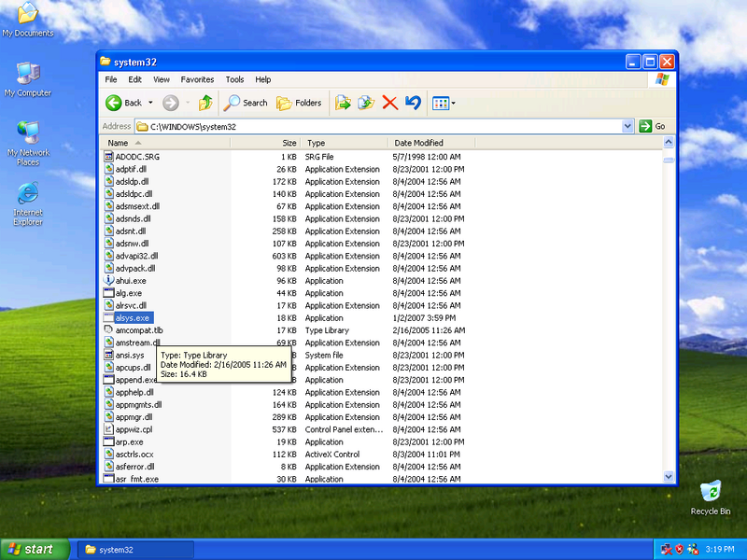Select the alrsvc.dll file name
Image resolution: width=747 pixels, height=560 pixels.
(131, 305)
